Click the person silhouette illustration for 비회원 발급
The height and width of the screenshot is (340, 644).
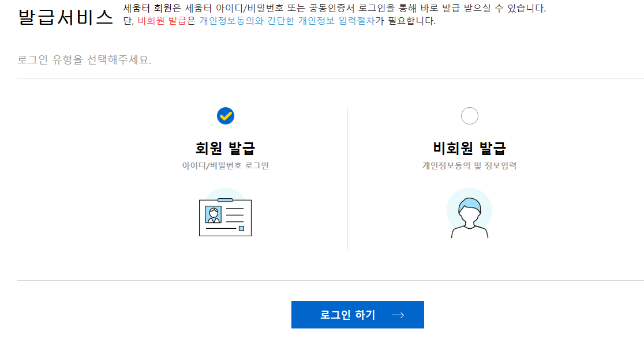click(x=470, y=213)
